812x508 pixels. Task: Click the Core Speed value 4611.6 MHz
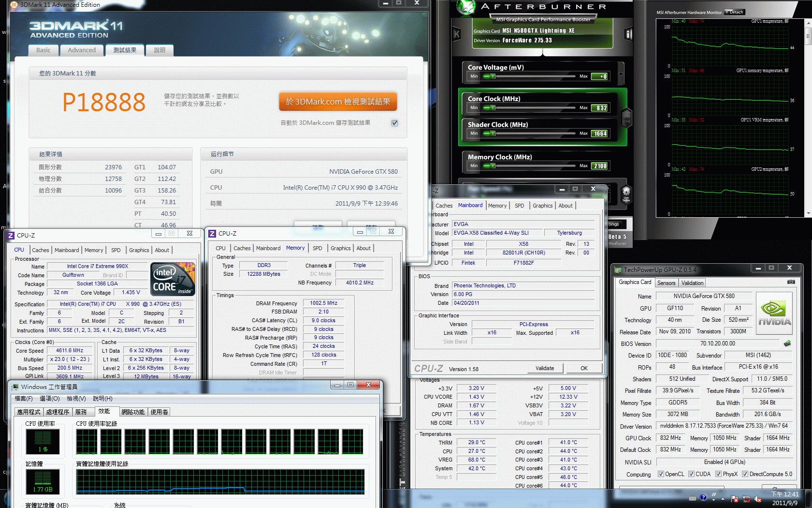pyautogui.click(x=70, y=350)
